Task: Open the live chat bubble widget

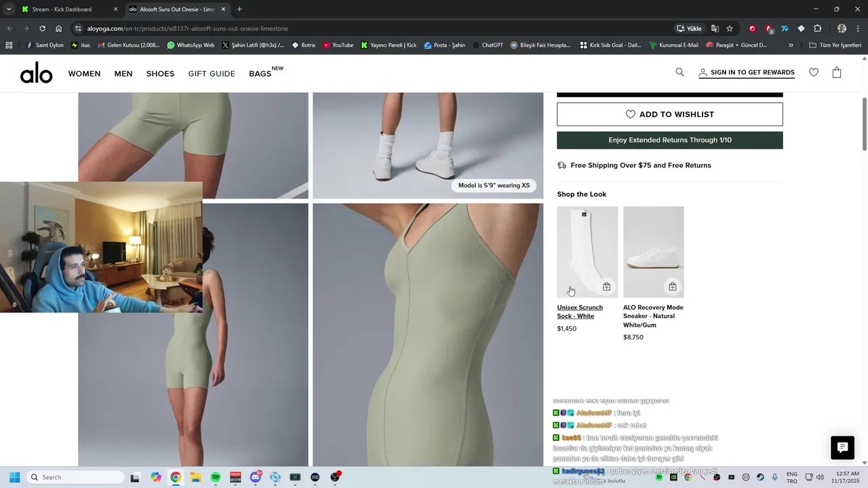Action: [x=842, y=447]
